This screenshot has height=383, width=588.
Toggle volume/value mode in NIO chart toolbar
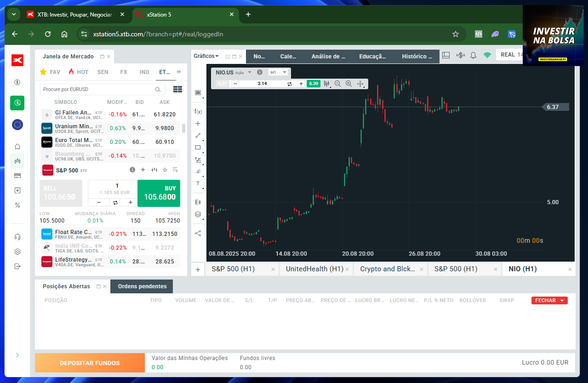[x=290, y=84]
